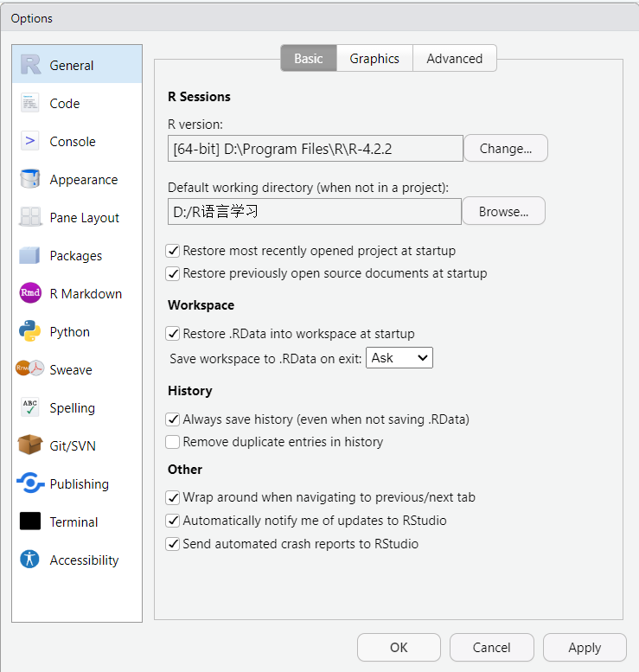The image size is (639, 672).
Task: Select the Terminal category label
Action: [x=73, y=522]
